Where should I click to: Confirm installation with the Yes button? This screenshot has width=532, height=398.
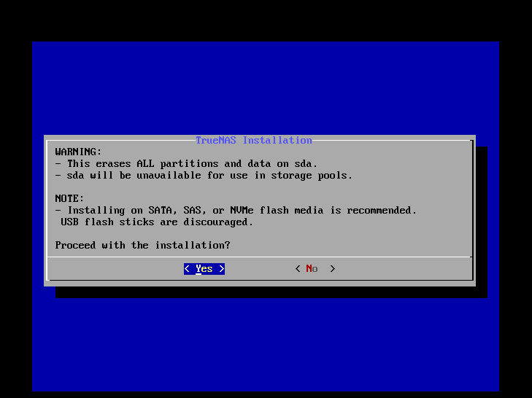click(204, 269)
